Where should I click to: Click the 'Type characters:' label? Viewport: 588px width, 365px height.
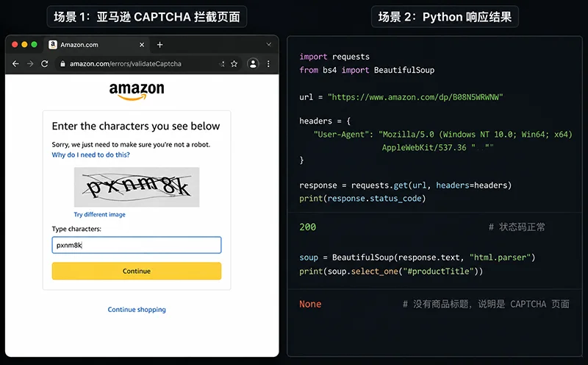[x=76, y=229]
